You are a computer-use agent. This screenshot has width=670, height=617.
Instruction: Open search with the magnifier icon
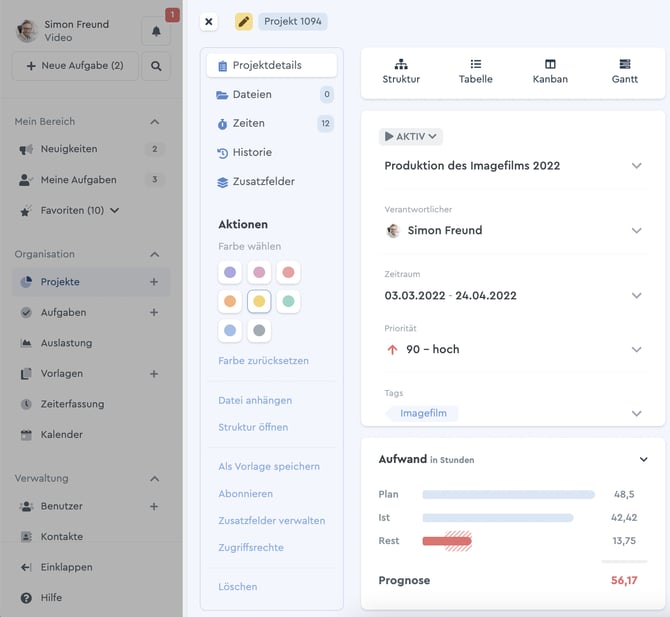pos(156,66)
